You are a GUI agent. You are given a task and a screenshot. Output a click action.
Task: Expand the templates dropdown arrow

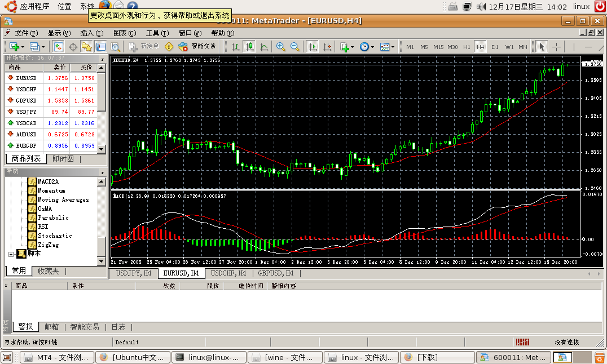coord(393,47)
